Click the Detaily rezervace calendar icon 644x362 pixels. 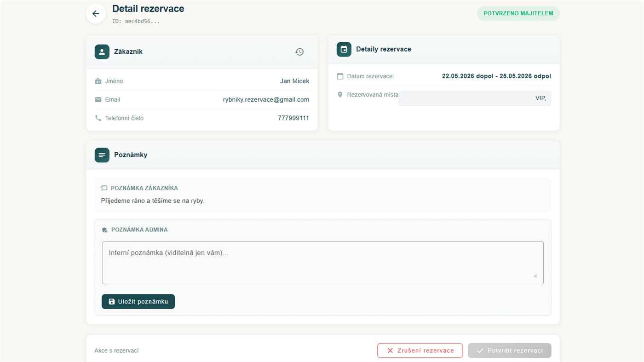(x=344, y=49)
